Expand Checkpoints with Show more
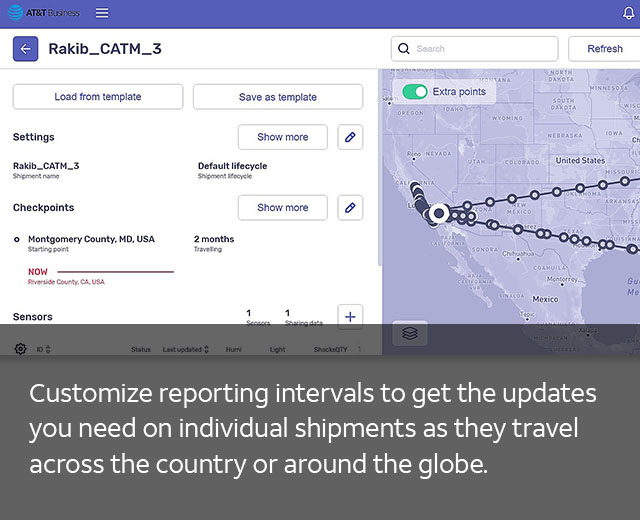Screen dimensions: 640x520 (x=282, y=208)
